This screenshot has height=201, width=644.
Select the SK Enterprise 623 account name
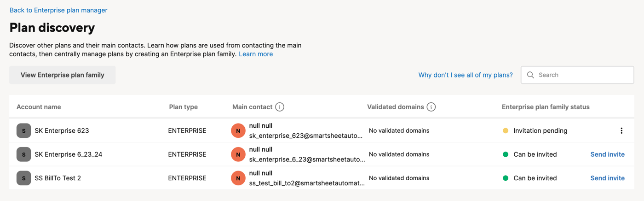(62, 130)
